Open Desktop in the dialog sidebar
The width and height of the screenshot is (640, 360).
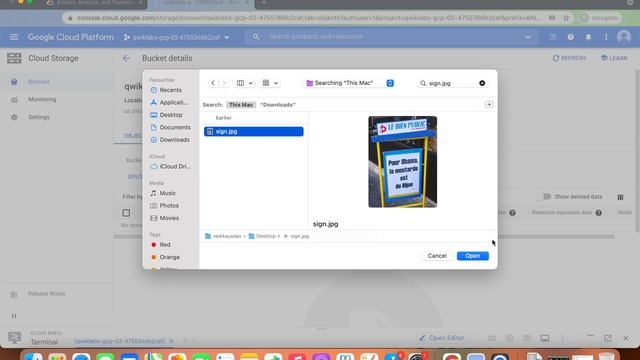(170, 115)
